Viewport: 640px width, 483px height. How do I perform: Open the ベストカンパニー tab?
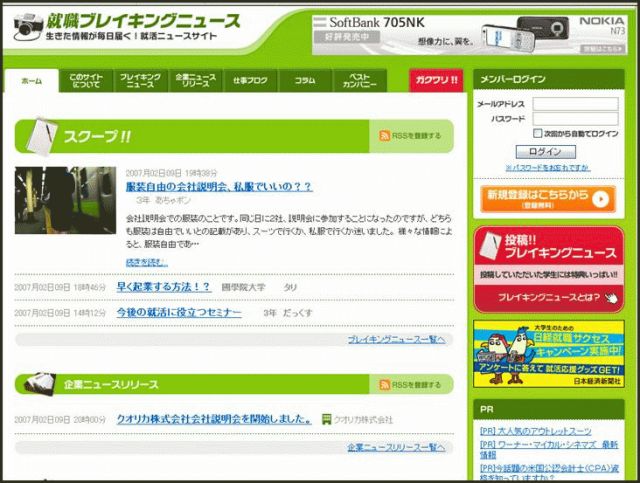[360, 81]
